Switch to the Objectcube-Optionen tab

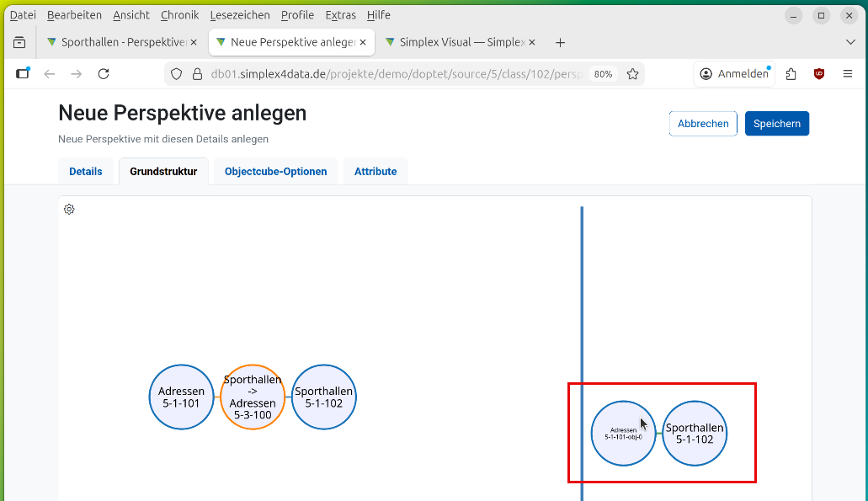(275, 172)
